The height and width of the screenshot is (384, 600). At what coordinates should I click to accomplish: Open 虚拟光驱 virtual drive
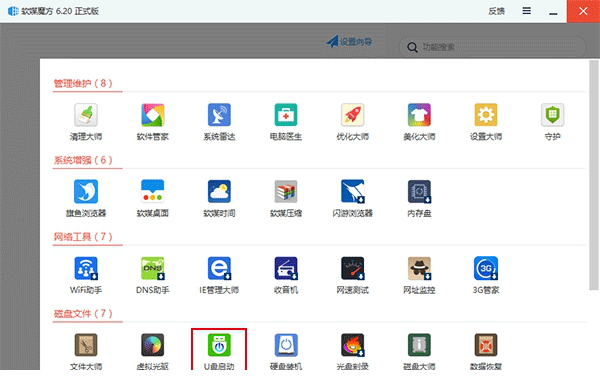click(x=152, y=351)
